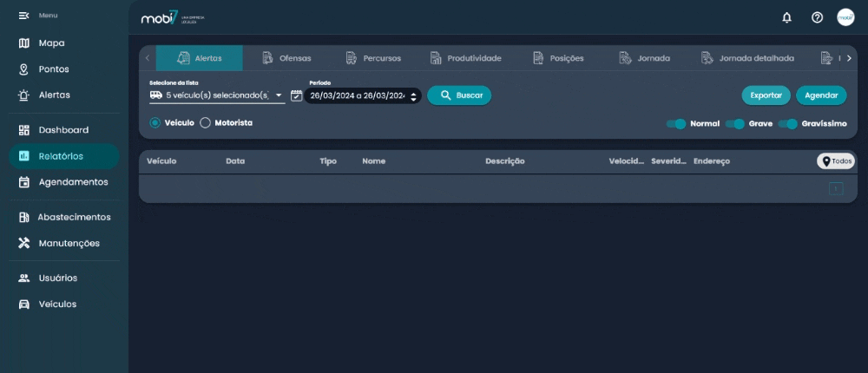Click the calendar icon beside Período
The image size is (868, 373).
(x=296, y=95)
